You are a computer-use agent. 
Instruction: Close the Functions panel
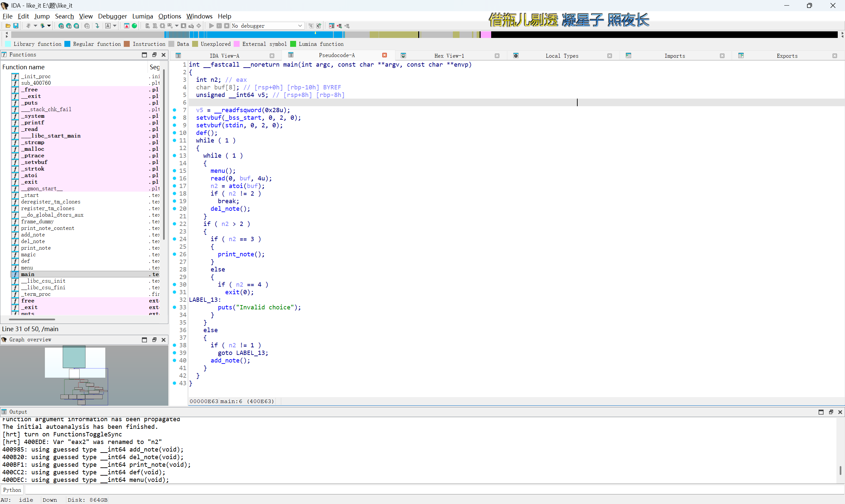tap(163, 55)
